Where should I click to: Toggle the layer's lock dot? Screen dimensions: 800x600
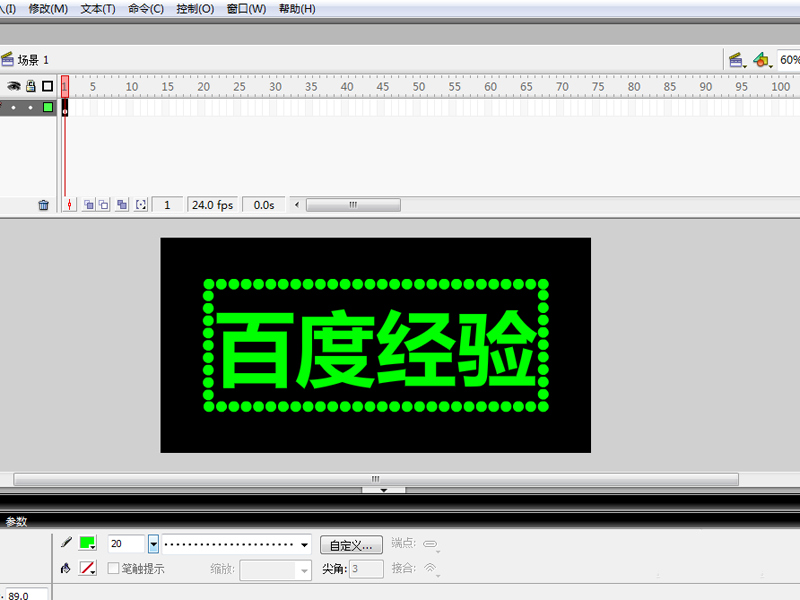(x=31, y=107)
